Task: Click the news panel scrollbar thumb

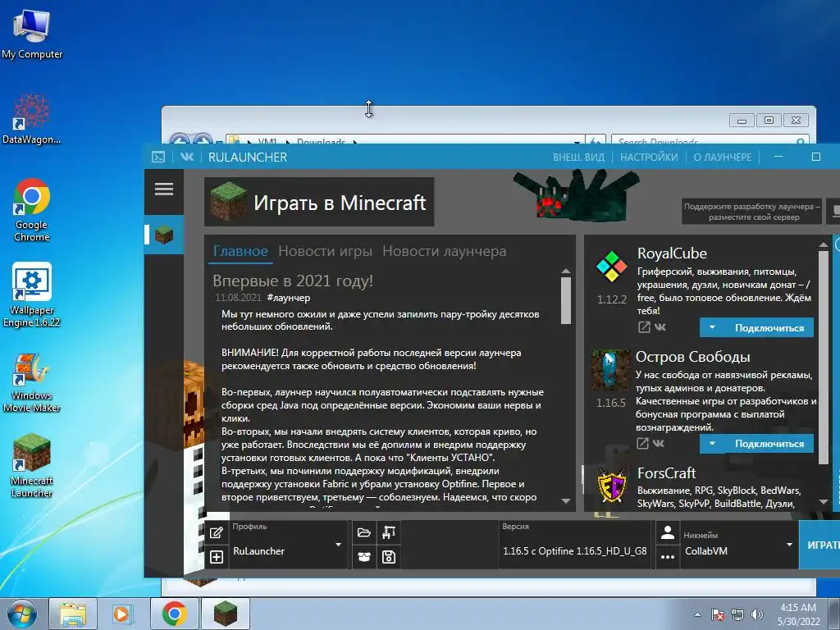Action: [x=566, y=300]
